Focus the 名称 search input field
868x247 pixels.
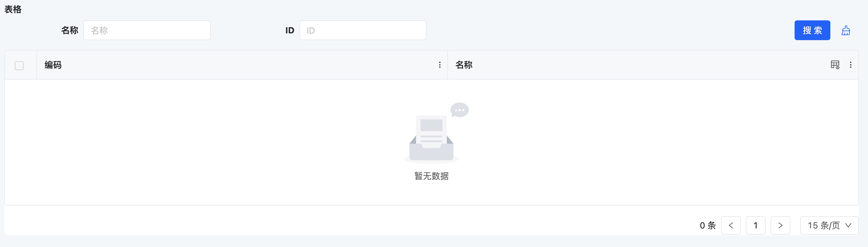pyautogui.click(x=147, y=31)
